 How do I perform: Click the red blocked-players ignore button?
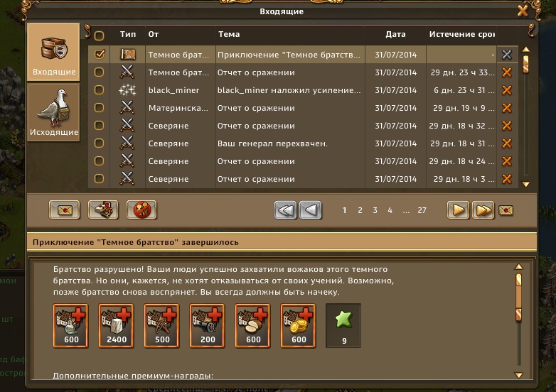[141, 210]
